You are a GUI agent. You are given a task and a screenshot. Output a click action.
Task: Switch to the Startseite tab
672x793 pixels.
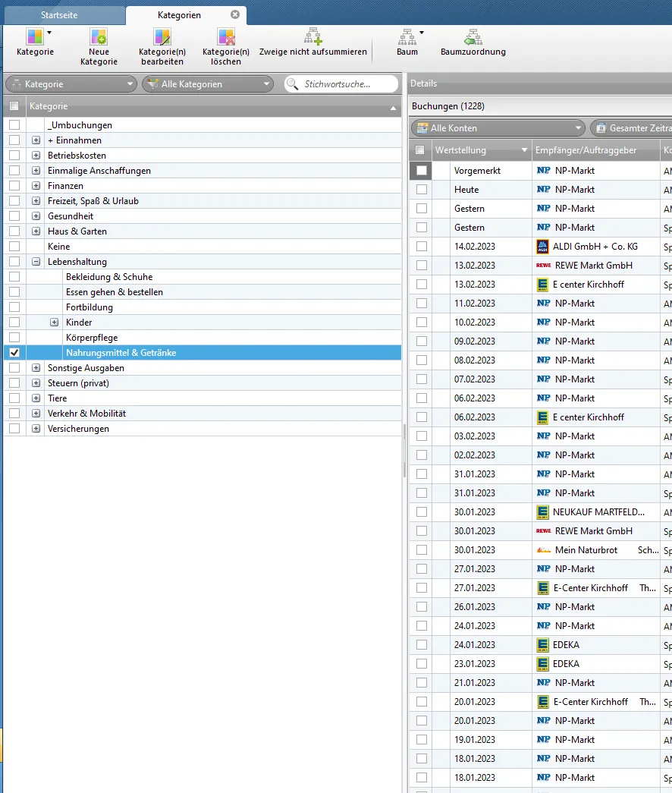pyautogui.click(x=64, y=15)
